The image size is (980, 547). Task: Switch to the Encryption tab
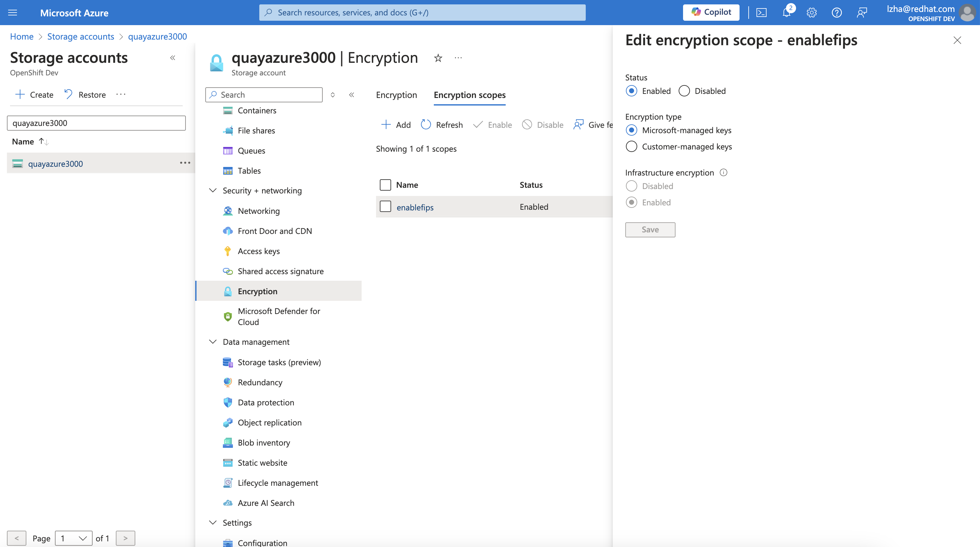click(396, 95)
